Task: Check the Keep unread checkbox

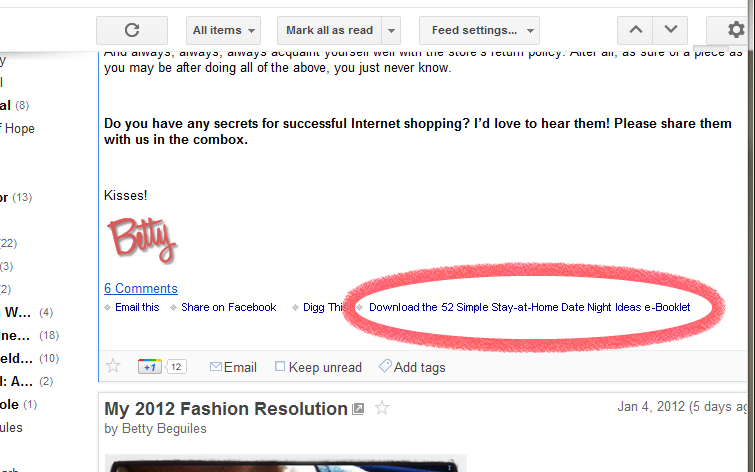Action: click(280, 367)
